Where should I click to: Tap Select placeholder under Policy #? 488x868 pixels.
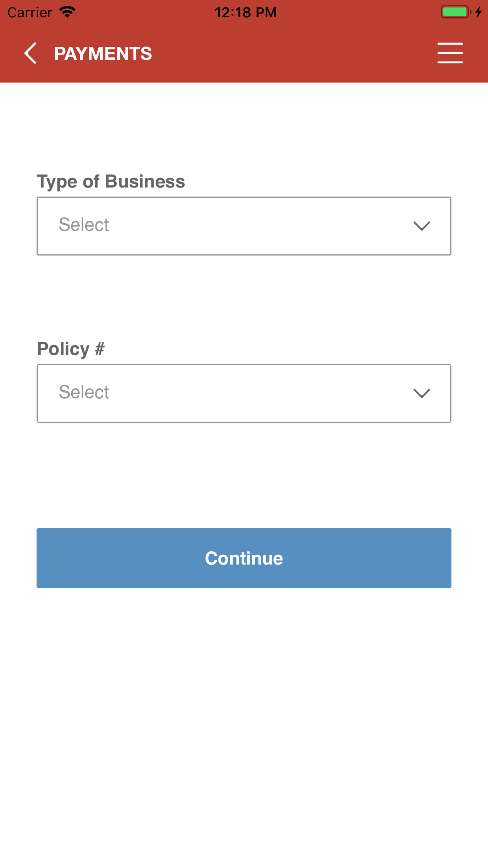84,392
